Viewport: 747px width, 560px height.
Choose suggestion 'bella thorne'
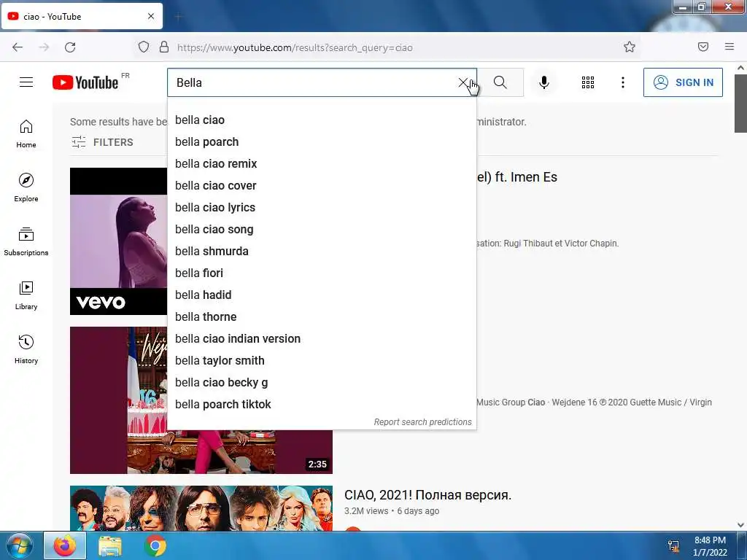[322, 317]
